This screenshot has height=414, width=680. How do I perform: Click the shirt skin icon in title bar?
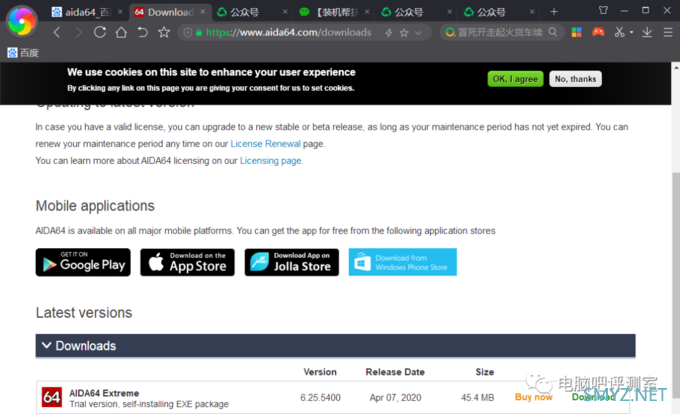tap(603, 10)
